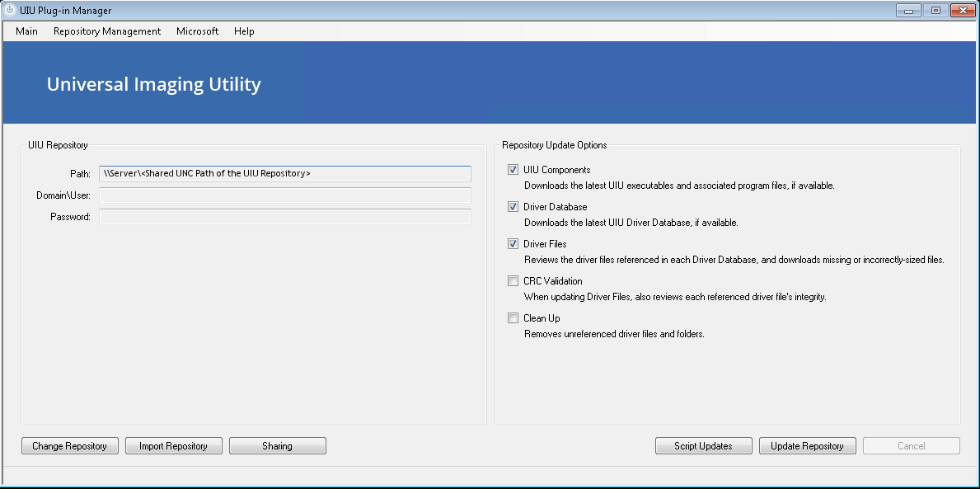Enable the CRC Validation checkbox
This screenshot has height=489, width=980.
coord(513,280)
